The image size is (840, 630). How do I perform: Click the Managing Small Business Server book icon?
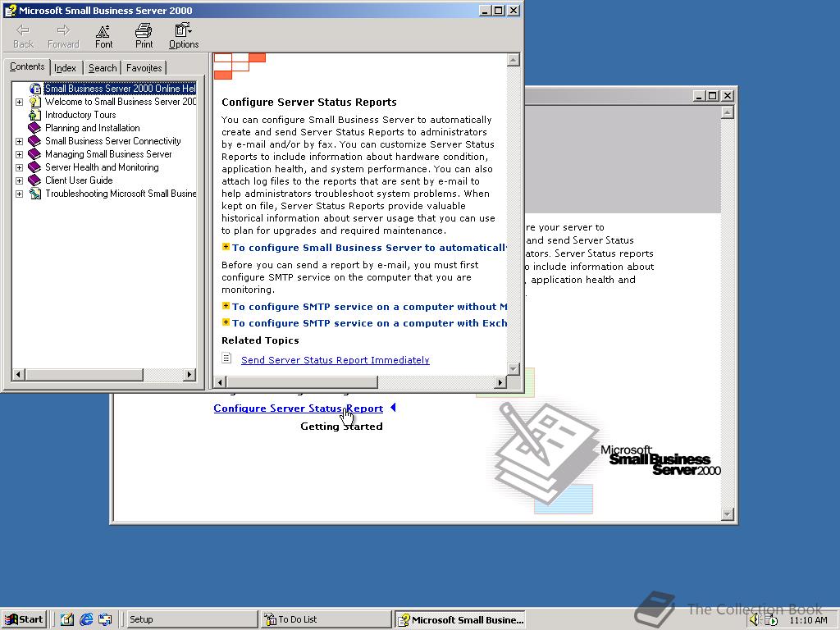(34, 154)
